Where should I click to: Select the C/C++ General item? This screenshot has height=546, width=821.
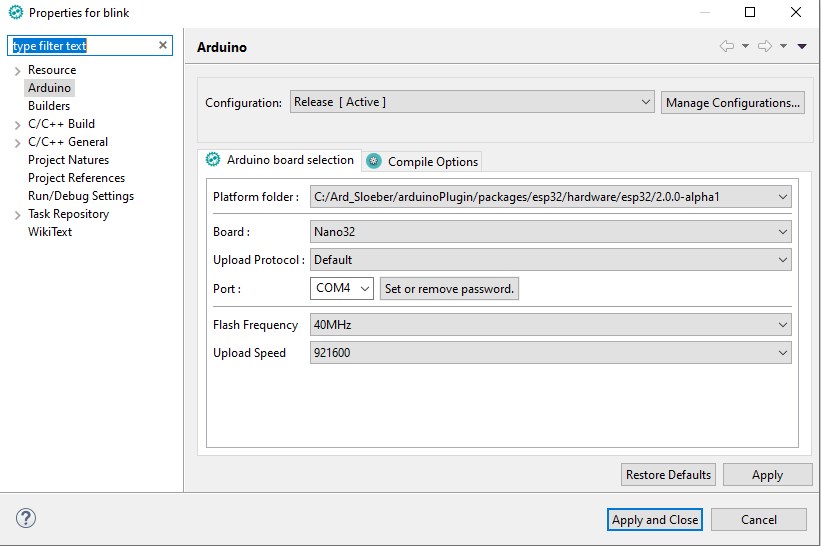click(x=68, y=142)
